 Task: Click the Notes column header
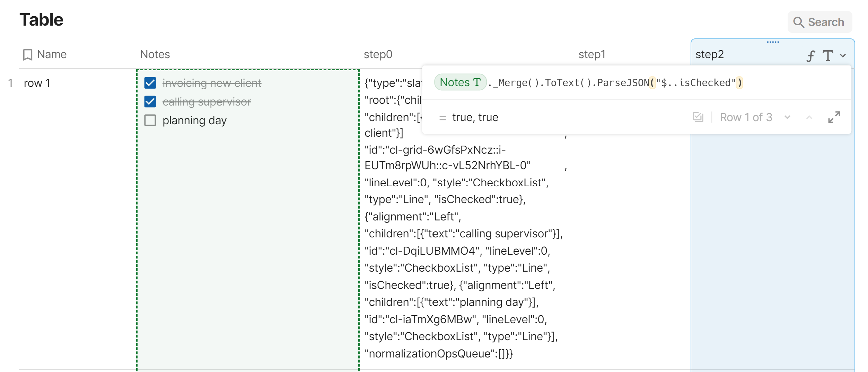155,55
